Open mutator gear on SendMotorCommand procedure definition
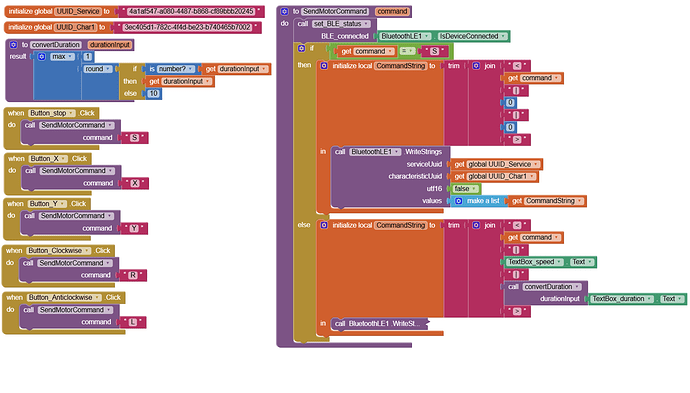Screen dimensions: 690x393 tap(284, 11)
